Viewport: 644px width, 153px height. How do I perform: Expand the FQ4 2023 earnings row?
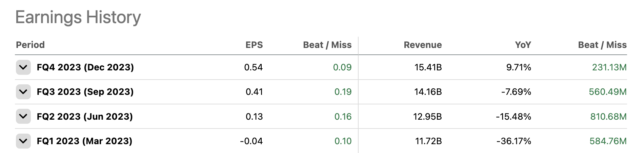tap(23, 67)
